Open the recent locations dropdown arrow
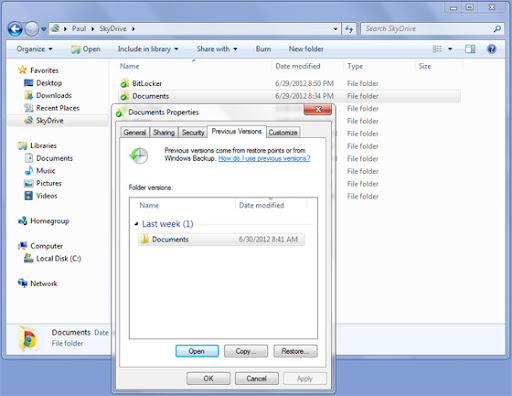This screenshot has width=512, height=396. (x=44, y=29)
